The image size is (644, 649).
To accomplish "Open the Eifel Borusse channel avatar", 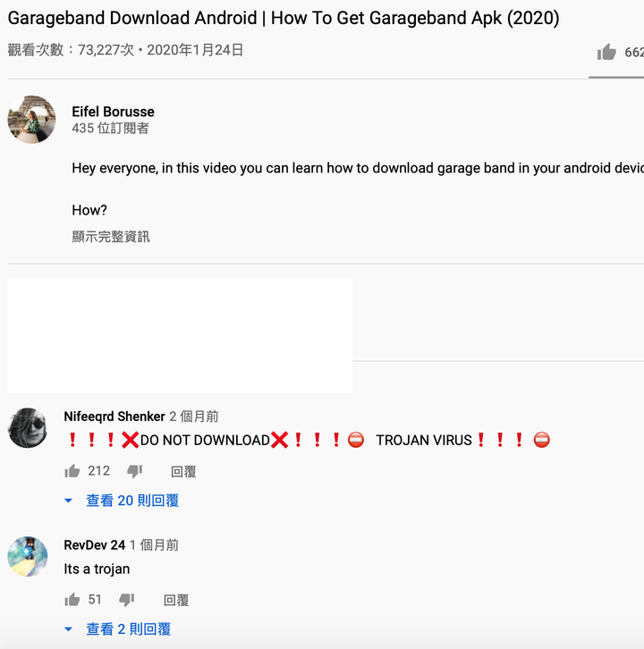I will (x=31, y=119).
